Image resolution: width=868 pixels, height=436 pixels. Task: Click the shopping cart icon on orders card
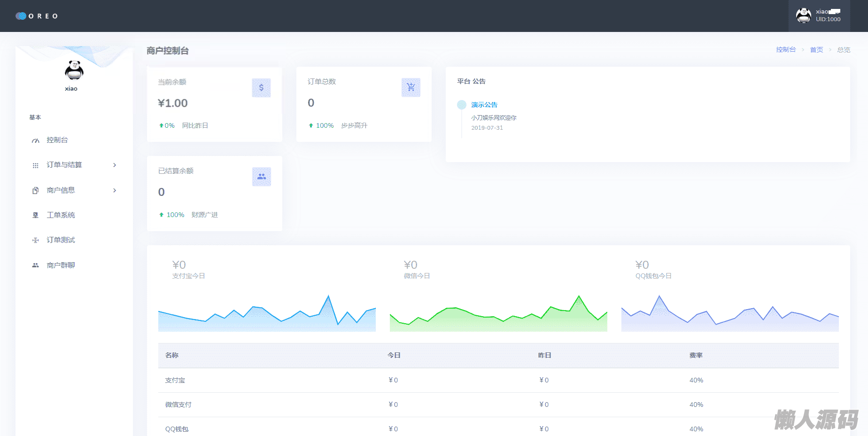(x=411, y=87)
